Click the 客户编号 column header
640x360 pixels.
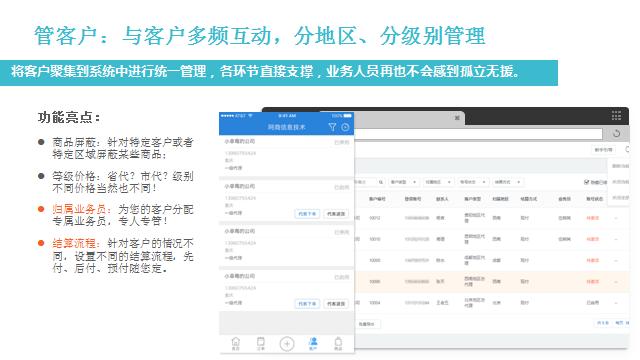[x=377, y=199]
